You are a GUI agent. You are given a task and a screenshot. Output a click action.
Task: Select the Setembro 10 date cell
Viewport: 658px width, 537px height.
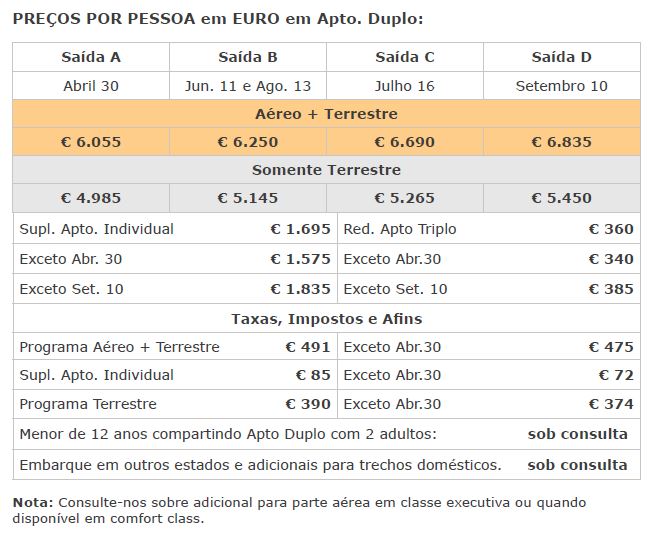(x=562, y=86)
